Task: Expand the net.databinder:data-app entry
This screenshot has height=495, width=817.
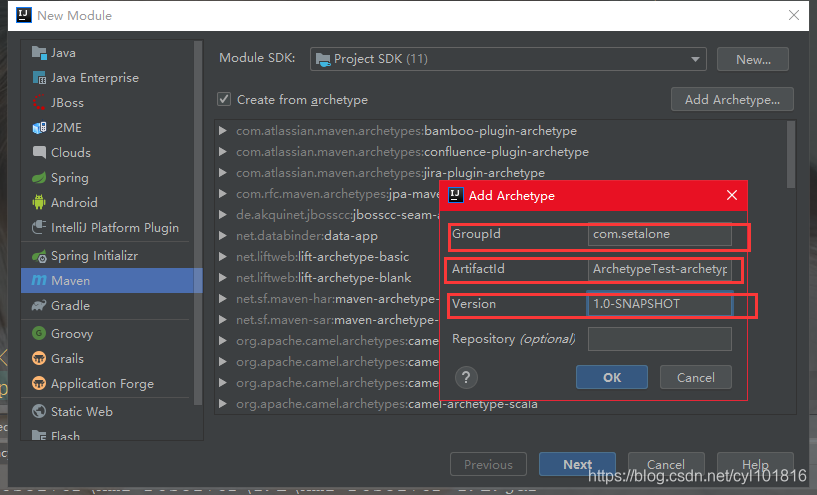Action: (x=223, y=236)
